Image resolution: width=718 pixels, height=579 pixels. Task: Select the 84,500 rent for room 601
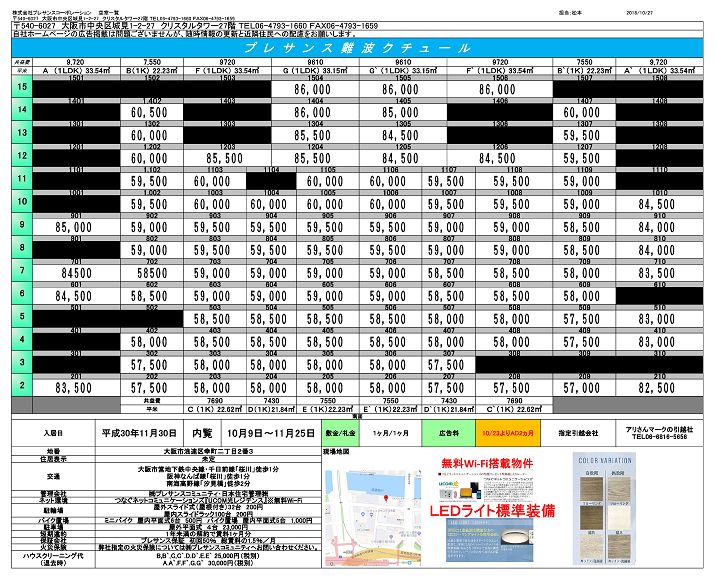(x=74, y=296)
